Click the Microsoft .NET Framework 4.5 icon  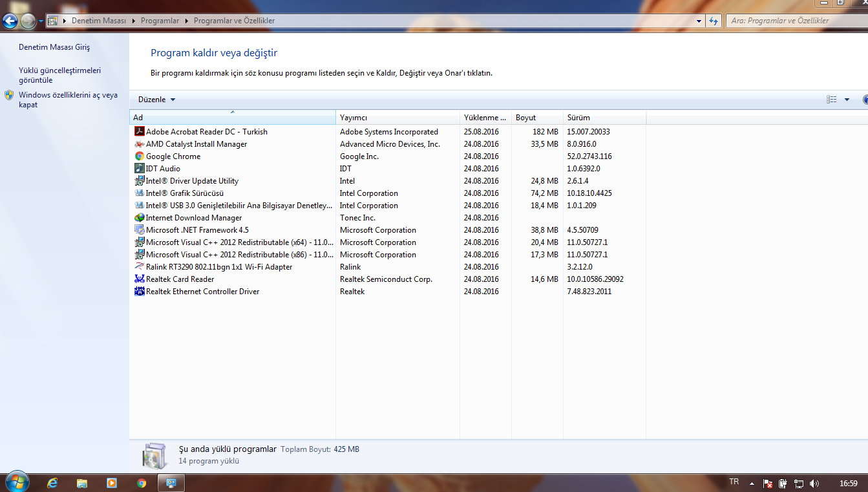pyautogui.click(x=139, y=230)
